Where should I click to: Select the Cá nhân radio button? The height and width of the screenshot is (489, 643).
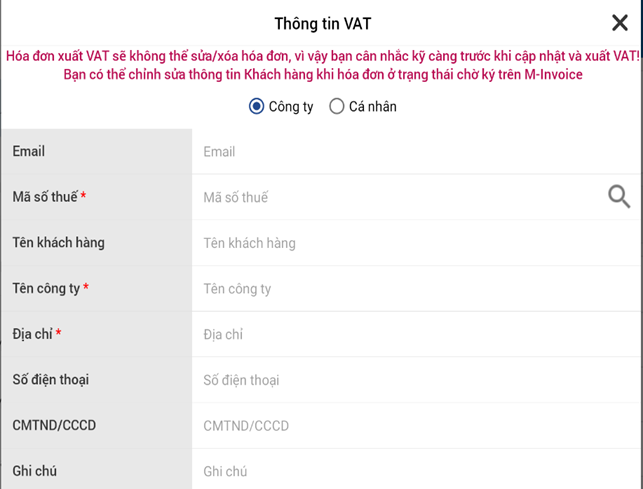[x=337, y=106]
